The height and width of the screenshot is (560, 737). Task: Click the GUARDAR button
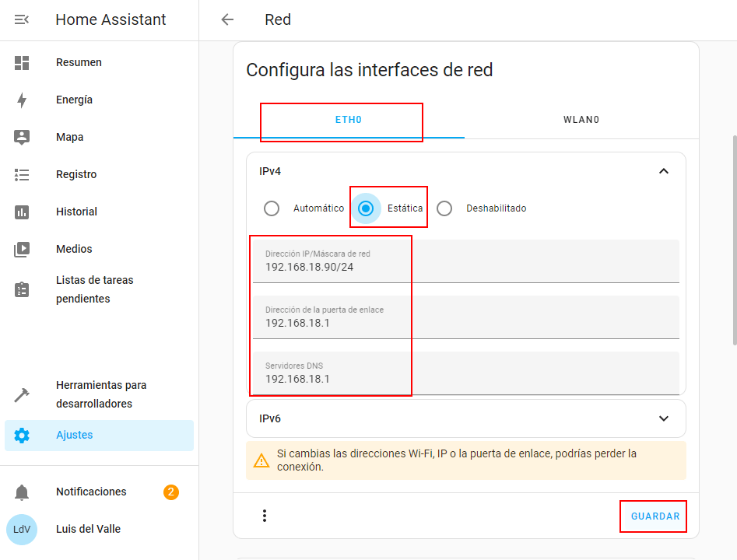(655, 516)
